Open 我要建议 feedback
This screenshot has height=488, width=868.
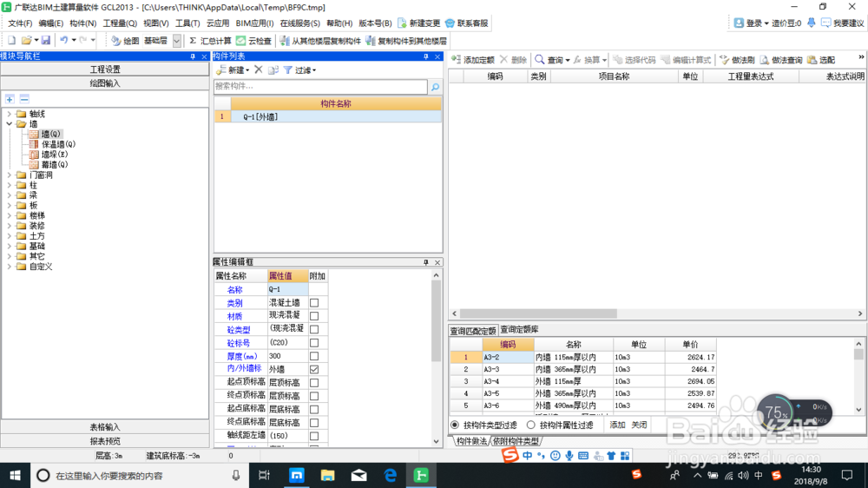pos(843,23)
